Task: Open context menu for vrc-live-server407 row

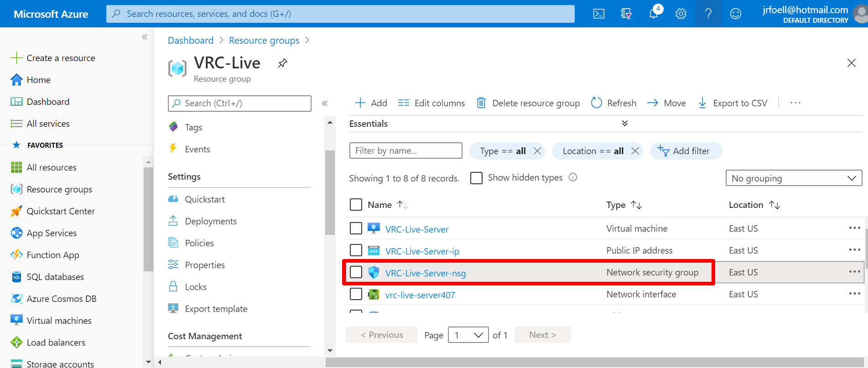Action: [x=854, y=294]
